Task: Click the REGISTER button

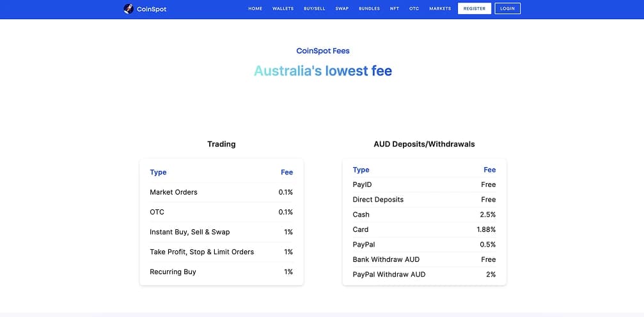Action: (x=475, y=8)
